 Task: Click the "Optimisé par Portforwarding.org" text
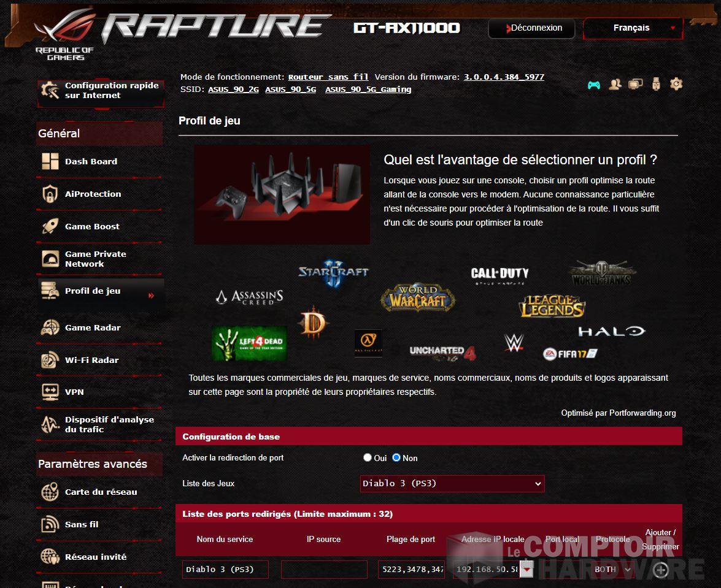(x=619, y=413)
